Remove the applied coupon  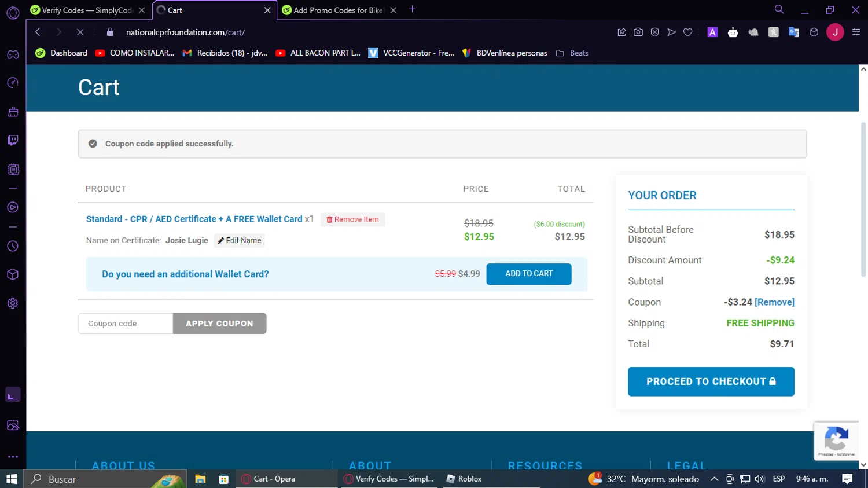(774, 302)
